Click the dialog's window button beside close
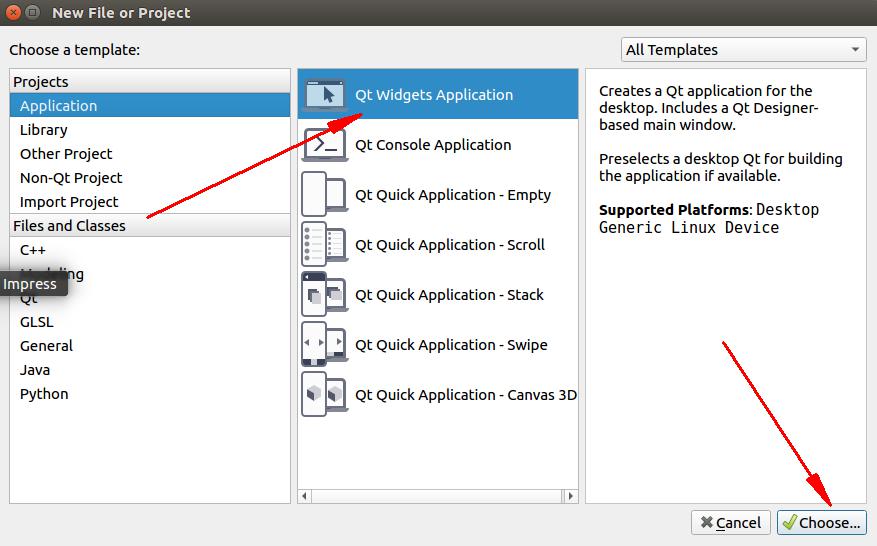This screenshot has height=546, width=877. 32,12
